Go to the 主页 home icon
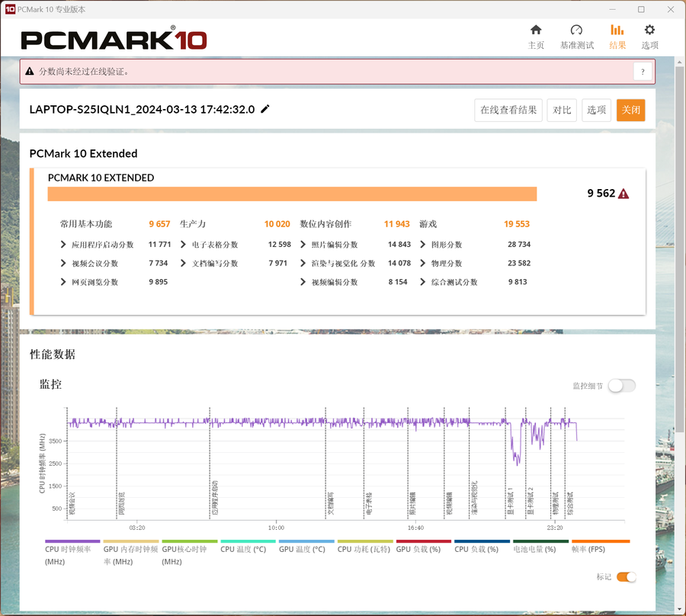The image size is (686, 616). point(536,30)
